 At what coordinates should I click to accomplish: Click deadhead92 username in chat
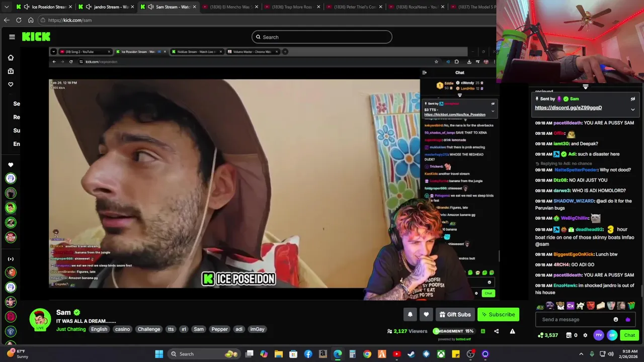tap(589, 229)
